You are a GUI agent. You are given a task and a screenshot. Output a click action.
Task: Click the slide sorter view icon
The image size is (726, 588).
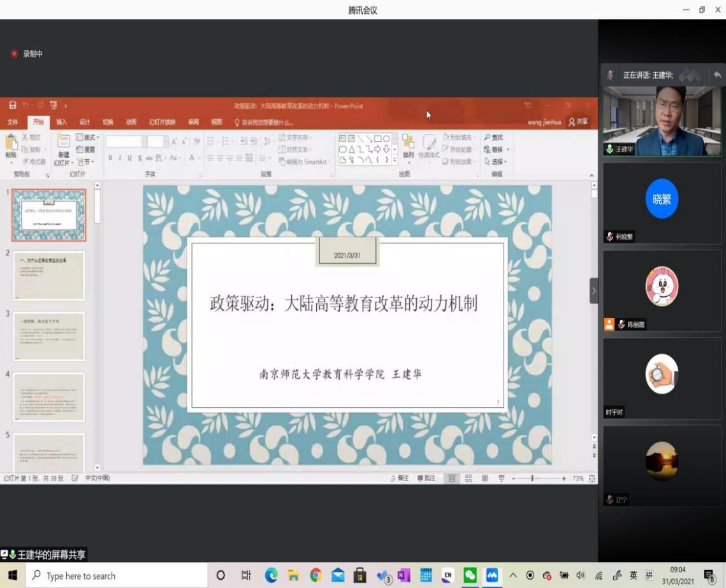click(468, 478)
